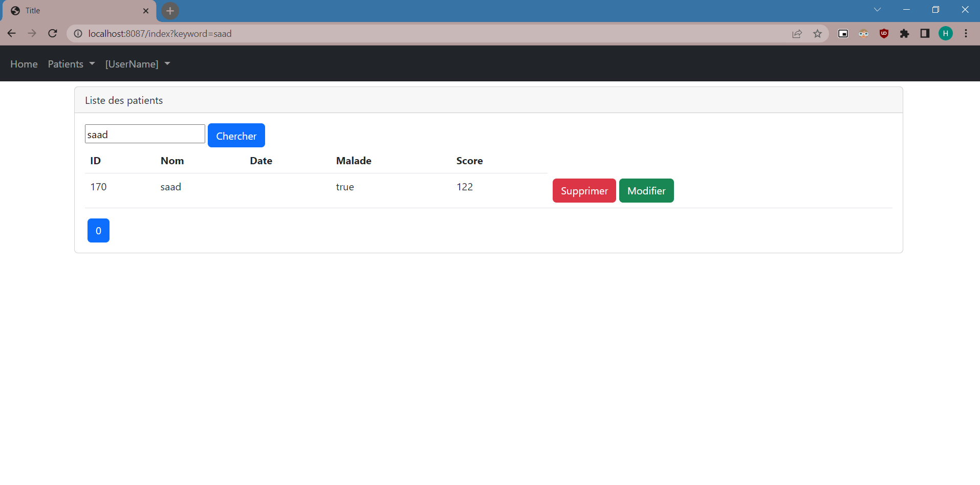
Task: Delete patient saad with Supprimer
Action: tap(584, 191)
